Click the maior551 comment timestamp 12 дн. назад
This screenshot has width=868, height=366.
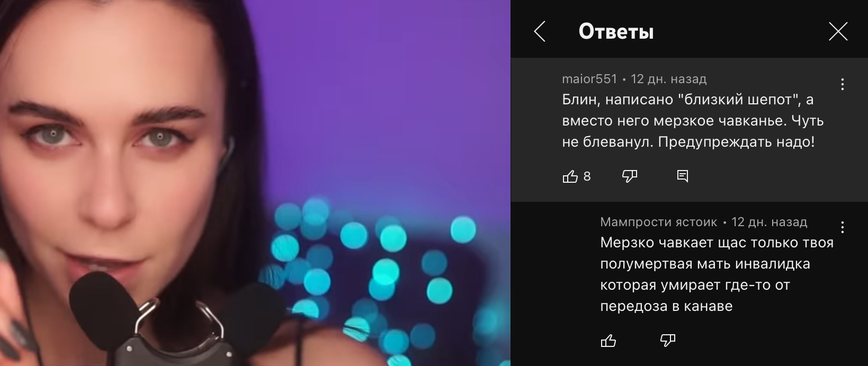(669, 79)
